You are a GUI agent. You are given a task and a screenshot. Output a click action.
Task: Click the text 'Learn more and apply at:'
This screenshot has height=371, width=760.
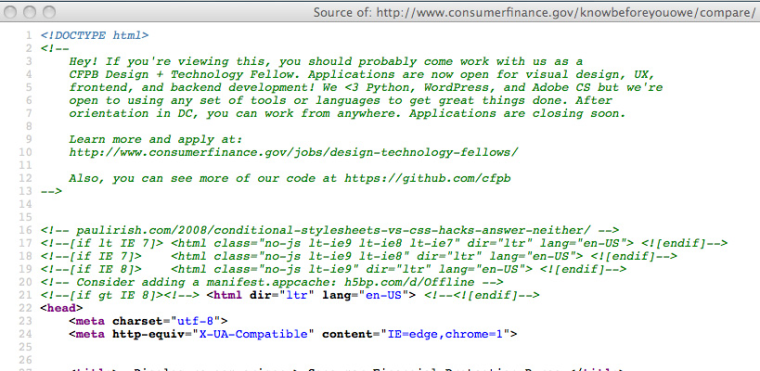(155, 140)
